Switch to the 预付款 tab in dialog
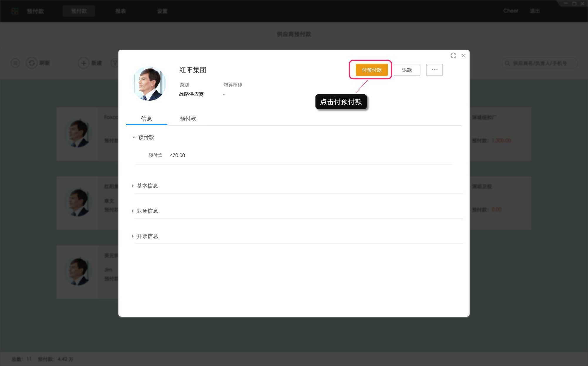Screen dimensions: 588x366 pos(188,119)
